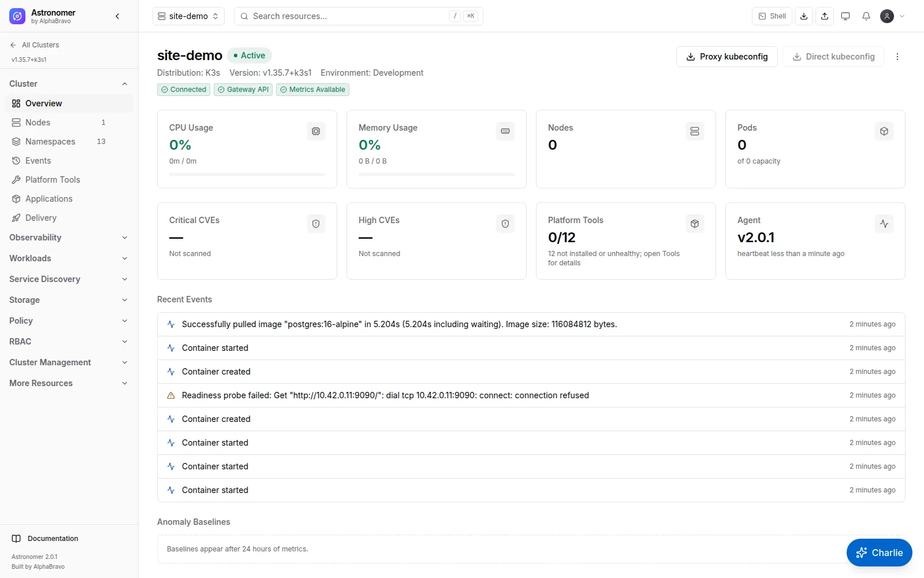The image size is (924, 578).
Task: Select Overview in the sidebar
Action: [69, 103]
